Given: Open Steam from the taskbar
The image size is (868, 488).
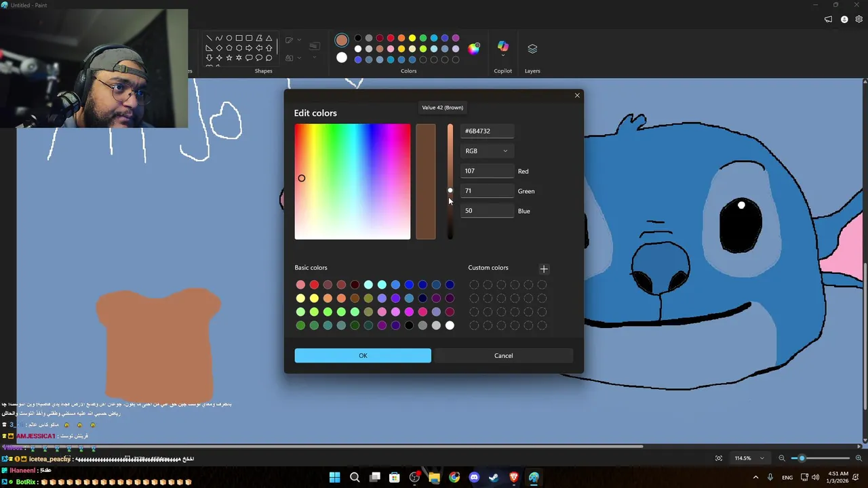Looking at the screenshot, I should tap(494, 477).
